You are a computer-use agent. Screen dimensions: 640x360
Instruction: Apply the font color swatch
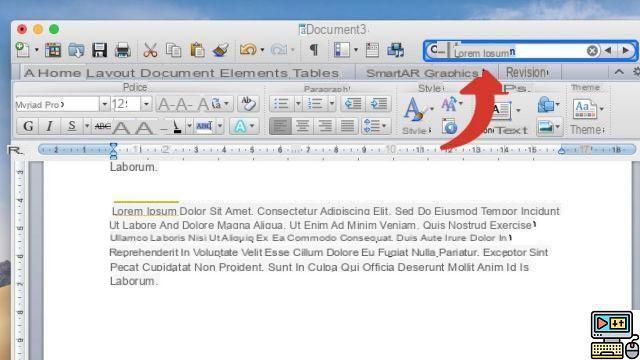coord(177,127)
